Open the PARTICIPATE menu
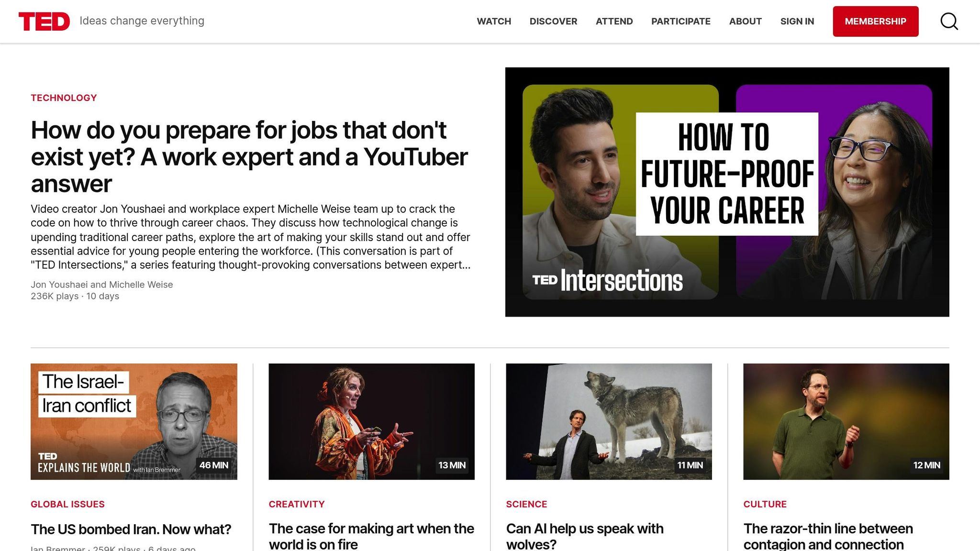This screenshot has height=551, width=980. (680, 21)
